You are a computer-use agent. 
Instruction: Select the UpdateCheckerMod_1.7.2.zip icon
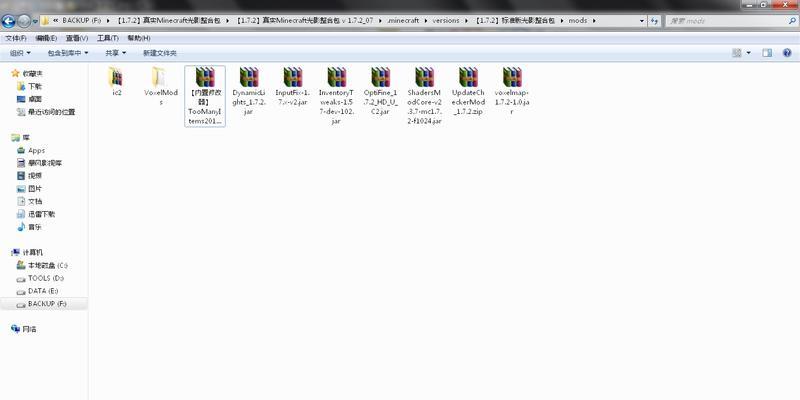(468, 77)
